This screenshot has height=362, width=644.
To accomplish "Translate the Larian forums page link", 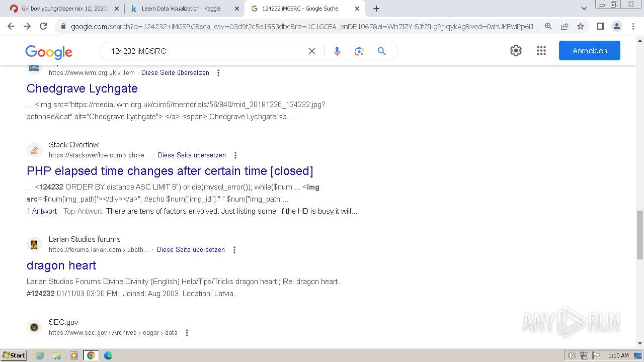I will point(191,250).
